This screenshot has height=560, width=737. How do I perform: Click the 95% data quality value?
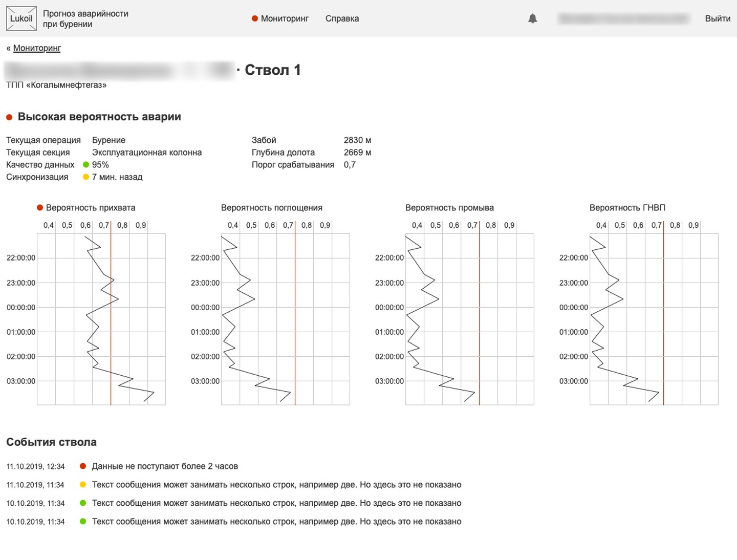coord(100,165)
